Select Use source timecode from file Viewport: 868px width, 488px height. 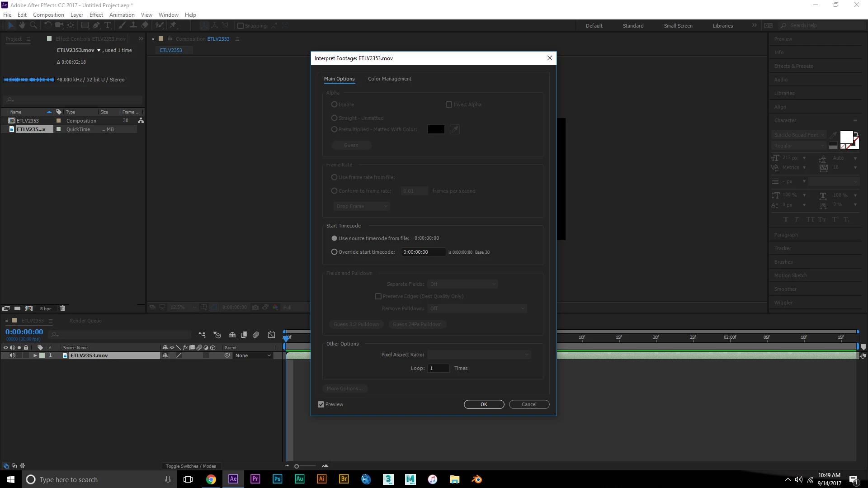(335, 238)
